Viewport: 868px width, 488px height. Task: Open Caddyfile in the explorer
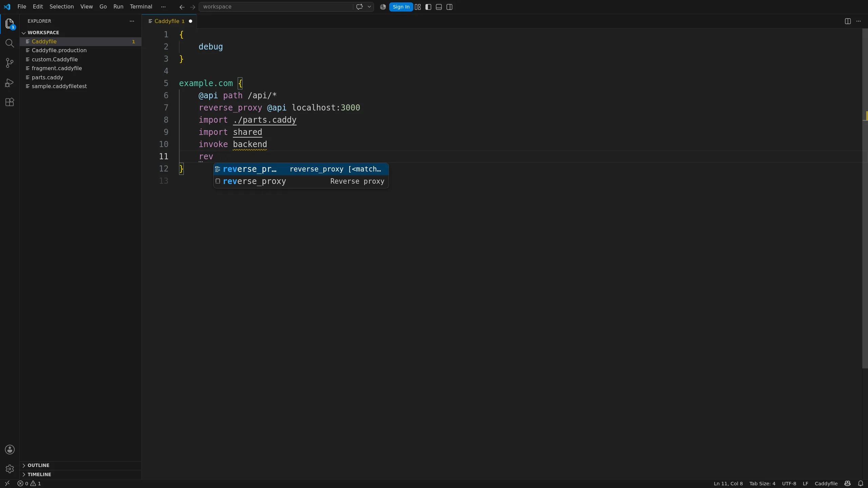coord(80,41)
